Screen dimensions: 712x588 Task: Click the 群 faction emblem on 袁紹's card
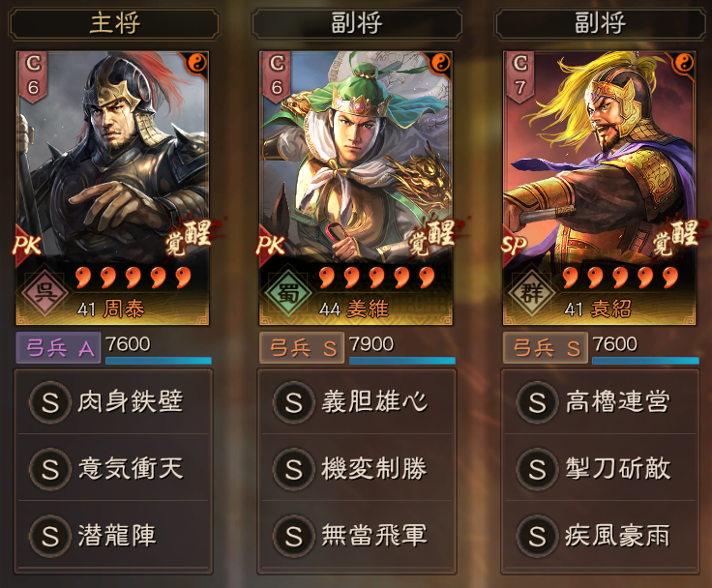point(531,293)
